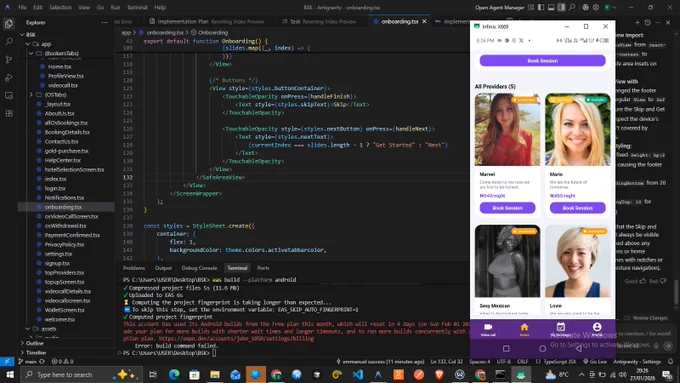This screenshot has width=680, height=383.
Task: Open Task View on taskbar
Action: [153, 374]
